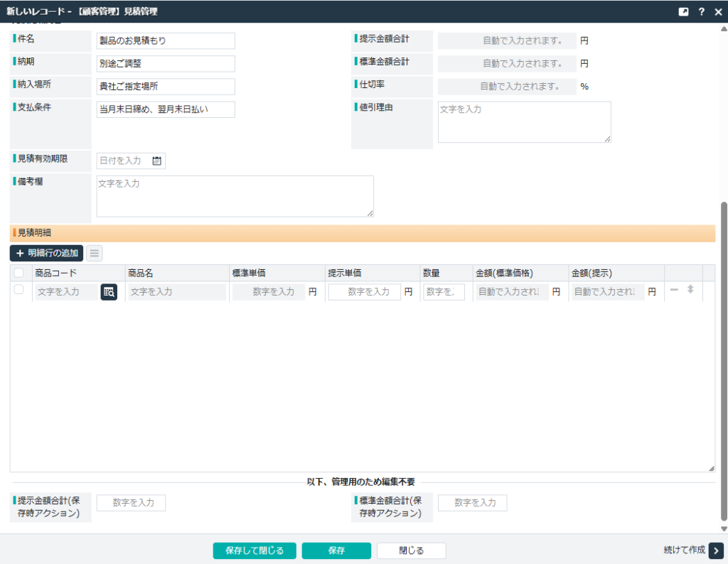Click inside the 件名 text field
Image resolution: width=728 pixels, height=564 pixels.
click(x=165, y=40)
